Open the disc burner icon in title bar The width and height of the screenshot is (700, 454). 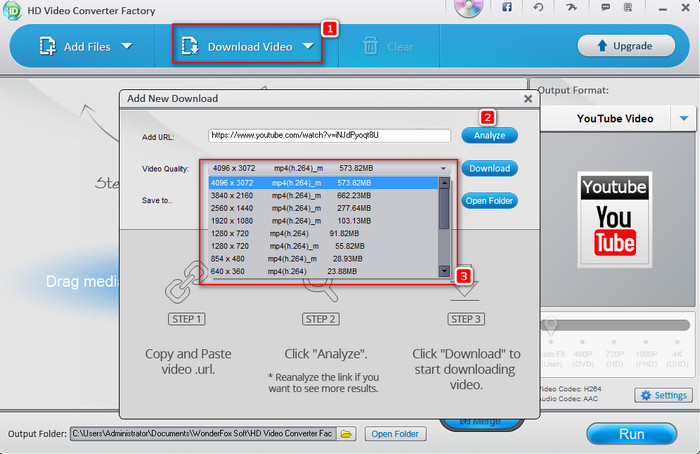[468, 8]
